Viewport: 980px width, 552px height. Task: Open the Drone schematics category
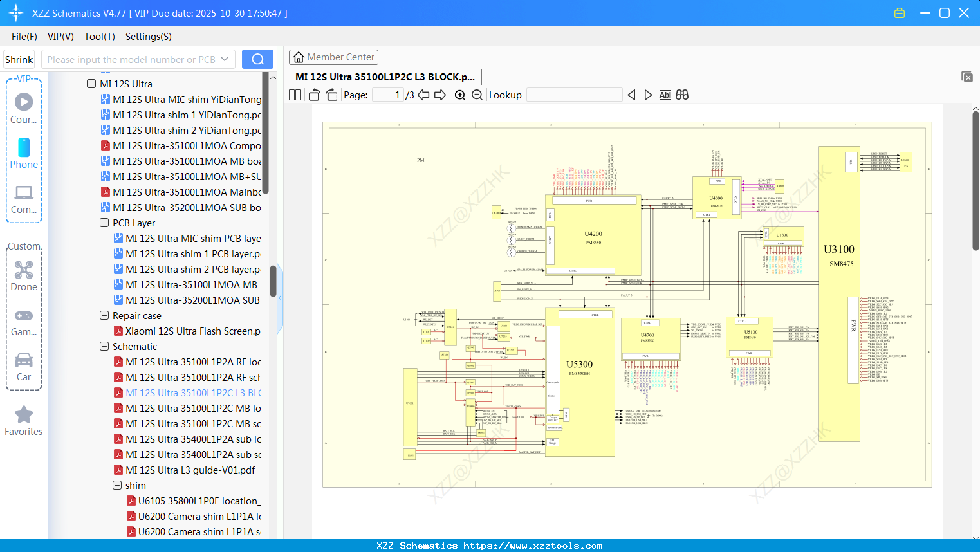(x=23, y=277)
